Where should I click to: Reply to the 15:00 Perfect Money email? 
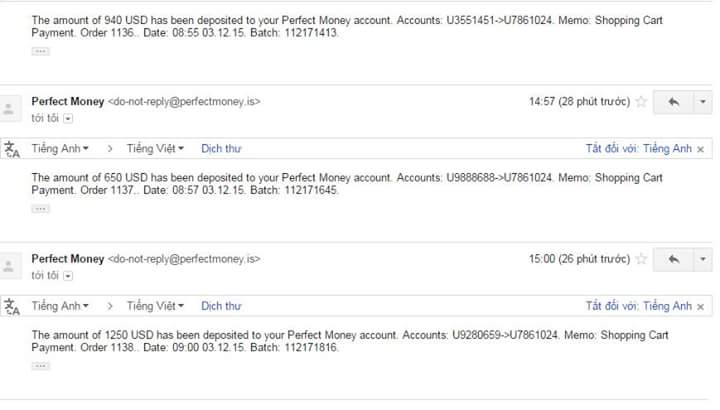(x=673, y=259)
